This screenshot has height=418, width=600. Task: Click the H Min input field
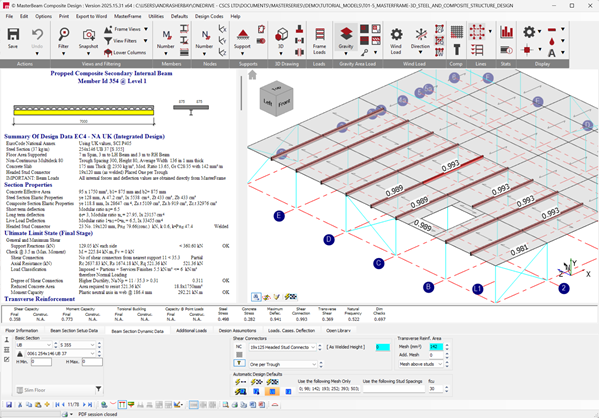pos(41,362)
